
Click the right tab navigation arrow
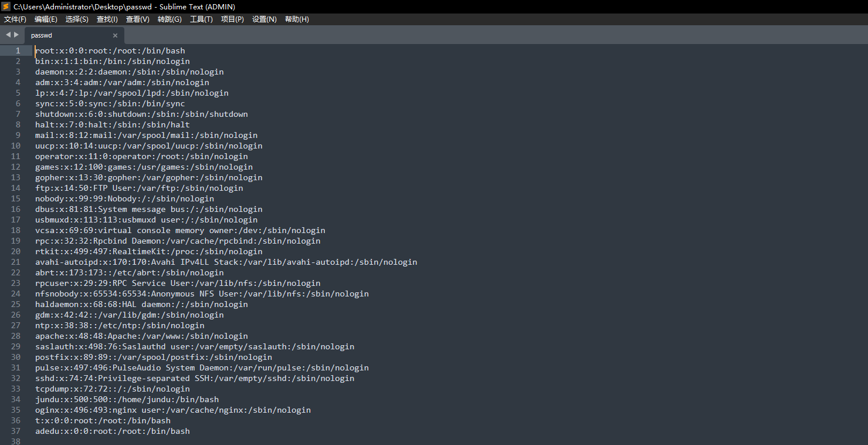[16, 35]
